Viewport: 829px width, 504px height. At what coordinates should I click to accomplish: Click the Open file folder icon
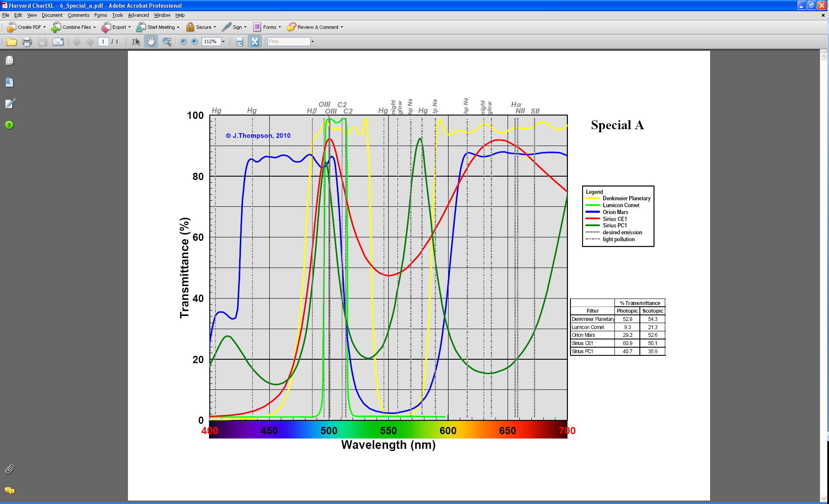11,42
